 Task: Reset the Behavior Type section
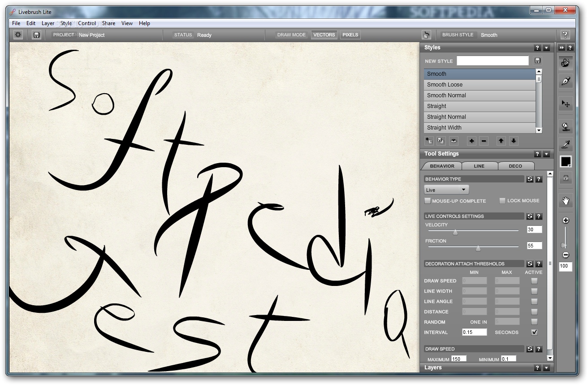(x=530, y=179)
